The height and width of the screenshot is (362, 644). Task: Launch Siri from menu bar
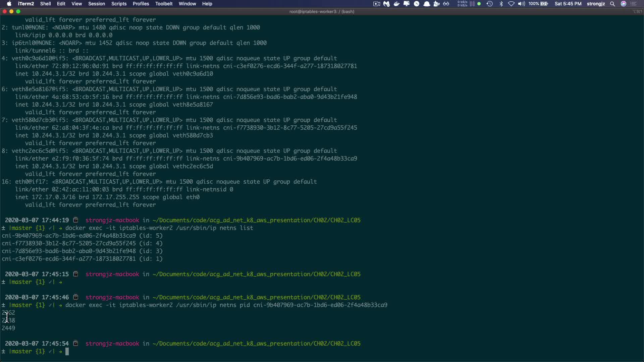tap(624, 4)
